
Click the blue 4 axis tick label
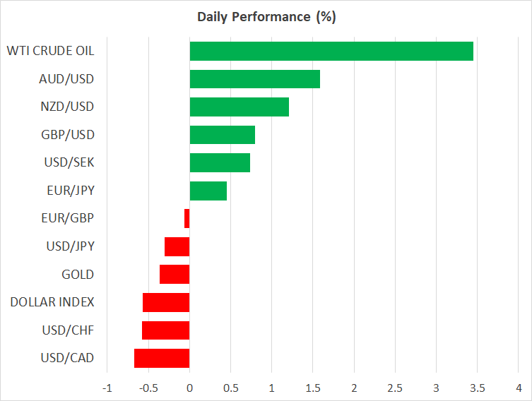(x=519, y=388)
